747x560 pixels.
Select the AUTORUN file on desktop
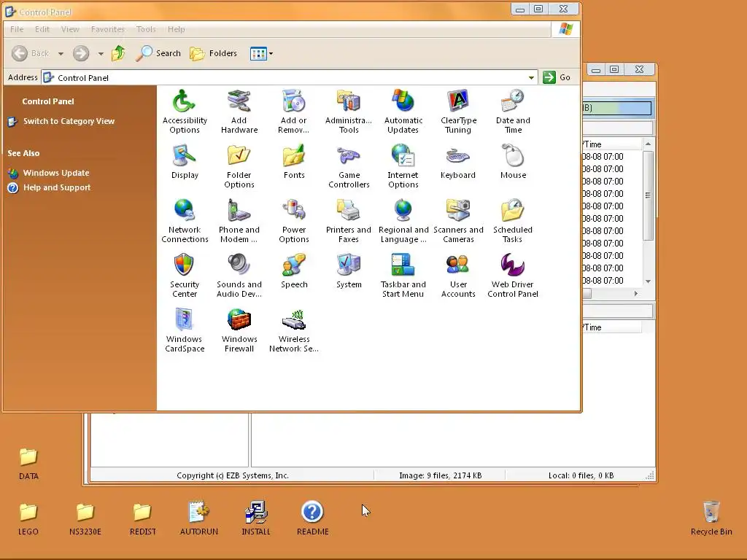[199, 518]
